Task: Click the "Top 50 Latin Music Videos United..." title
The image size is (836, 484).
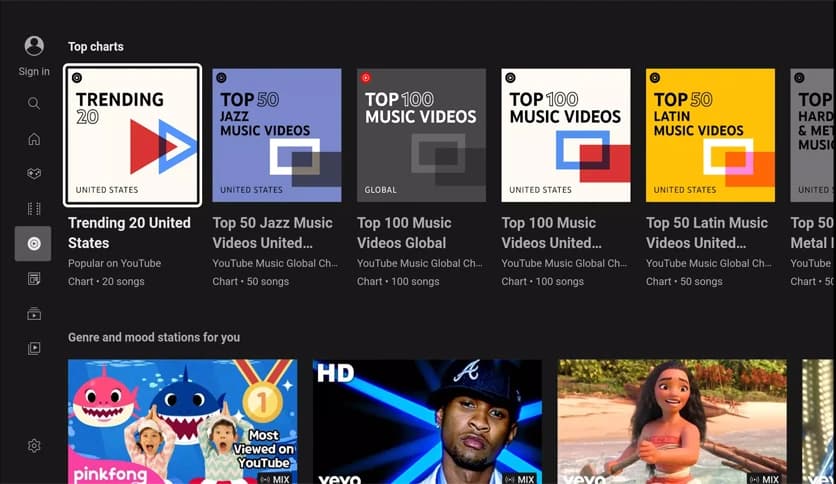Action: click(707, 233)
